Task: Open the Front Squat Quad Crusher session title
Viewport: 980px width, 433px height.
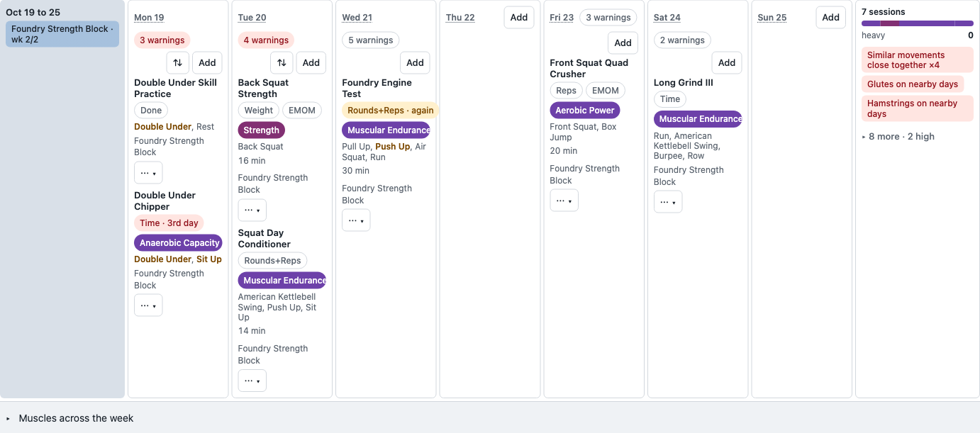Action: coord(589,68)
